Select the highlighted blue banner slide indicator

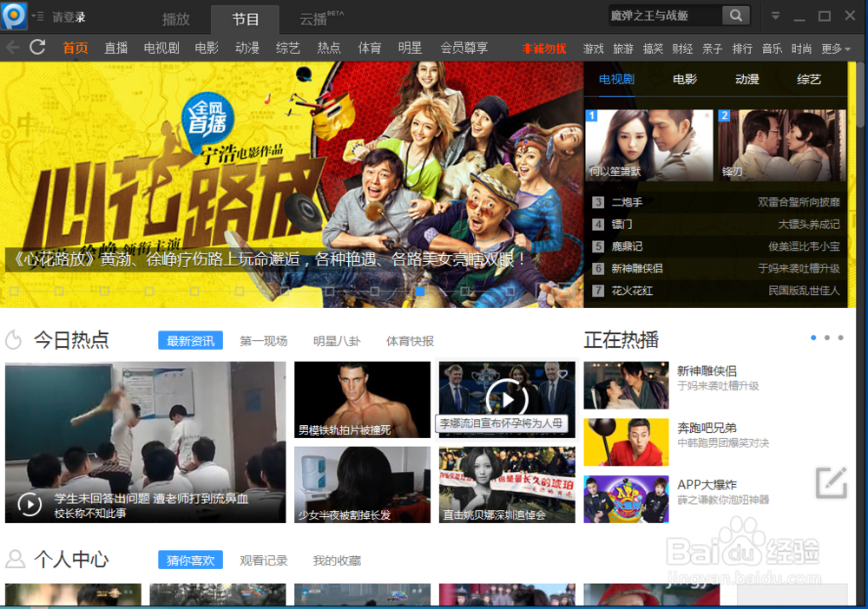419,291
